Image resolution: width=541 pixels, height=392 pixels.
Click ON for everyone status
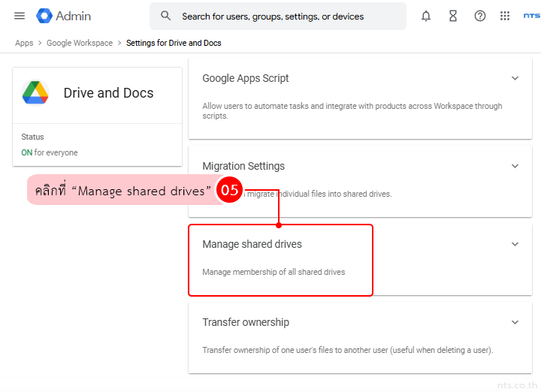50,152
